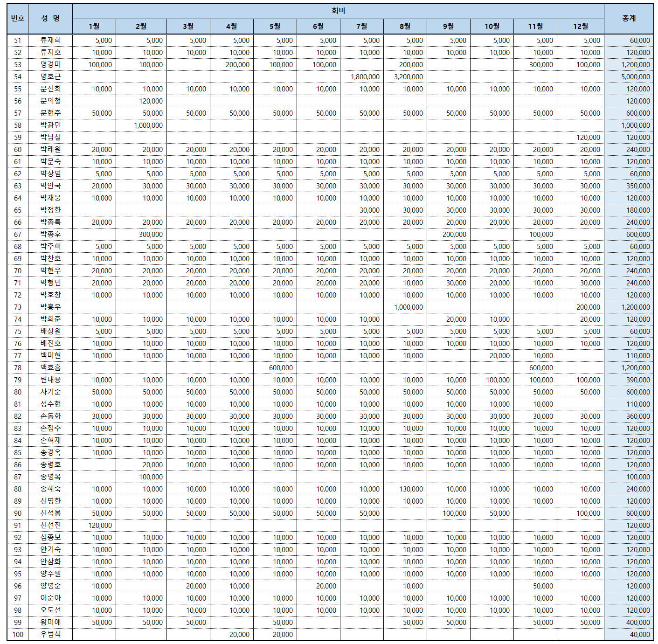The image size is (658, 644).
Task: Click the 600,000 cell in row 78's 5월 column
Action: pyautogui.click(x=281, y=368)
